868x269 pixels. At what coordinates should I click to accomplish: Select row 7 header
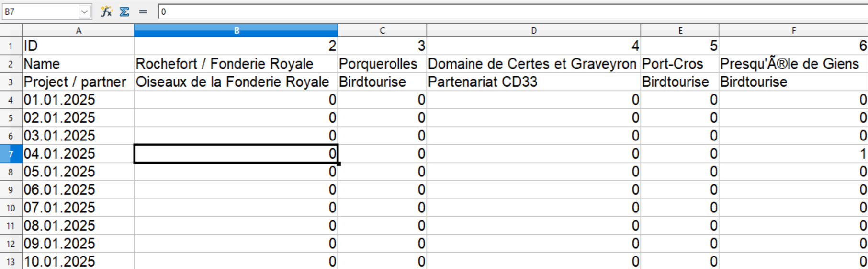coord(11,154)
